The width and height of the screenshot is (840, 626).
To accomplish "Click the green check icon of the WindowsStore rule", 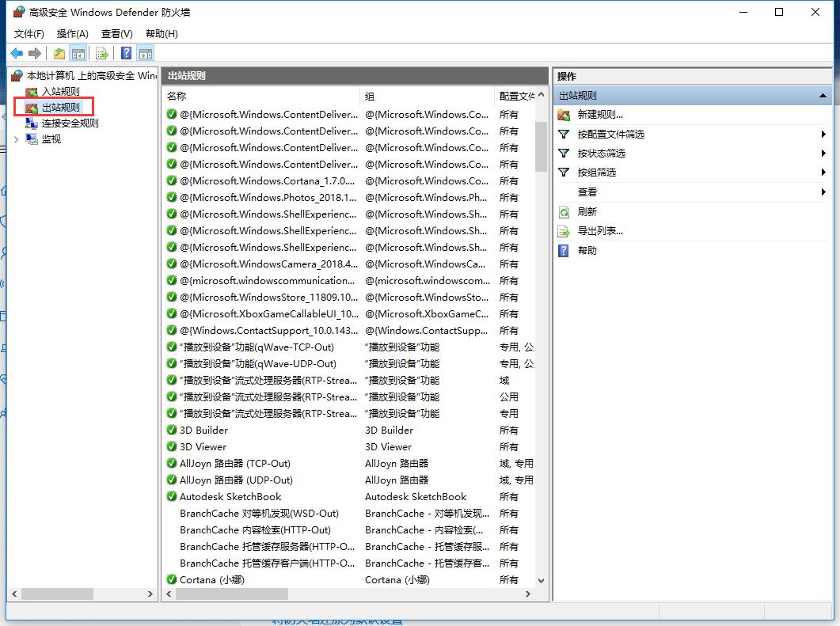I will pos(172,298).
